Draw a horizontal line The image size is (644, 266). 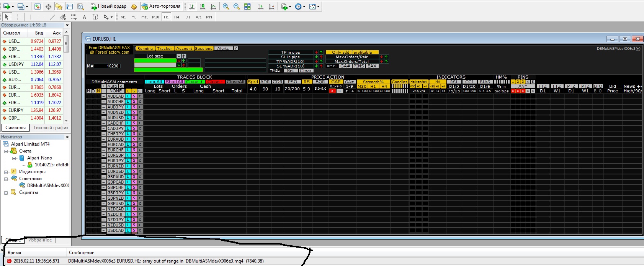(41, 17)
